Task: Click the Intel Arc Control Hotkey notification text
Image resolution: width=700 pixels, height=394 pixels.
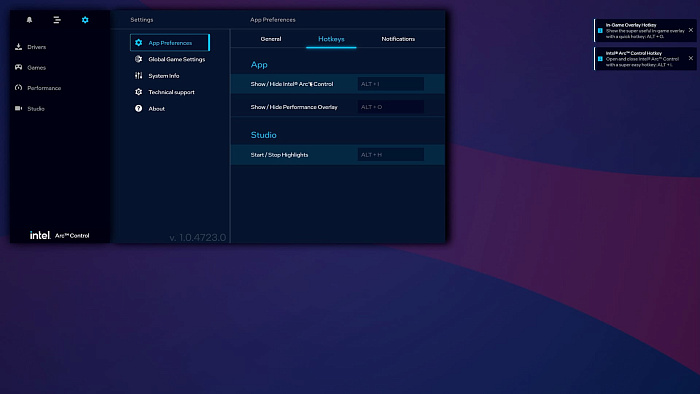Action: (x=642, y=59)
